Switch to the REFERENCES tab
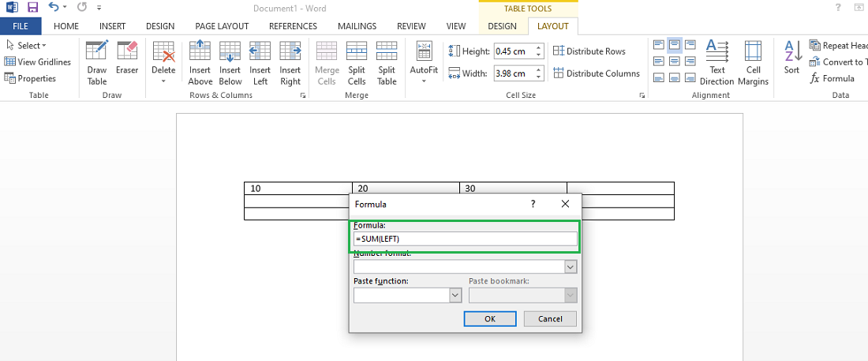 [x=293, y=26]
